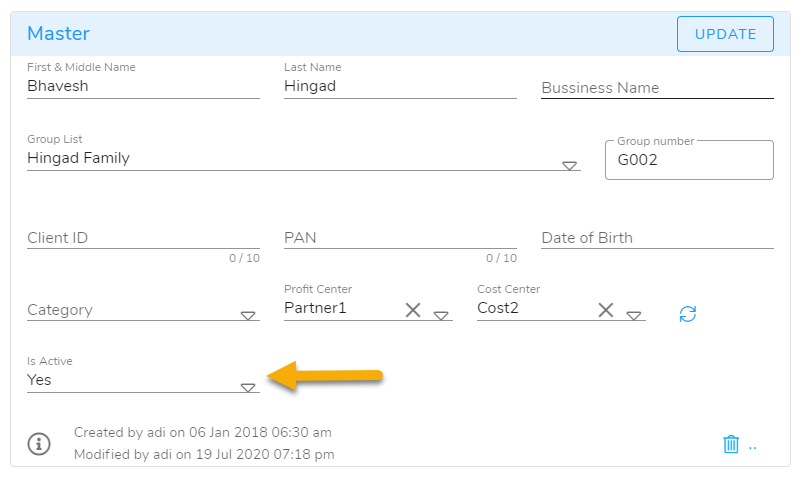Select the Date of Birth field
The image size is (804, 478).
pyautogui.click(x=657, y=238)
